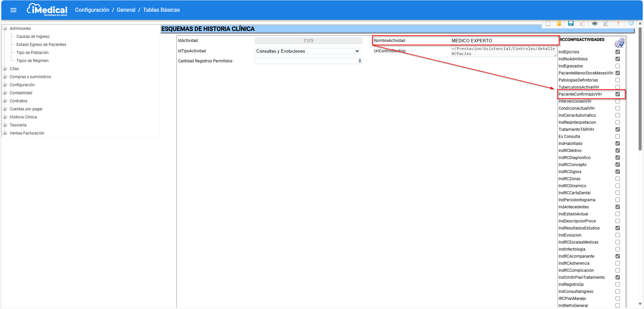This screenshot has width=644, height=309.
Task: Save using the floppy disk icon
Action: (571, 23)
